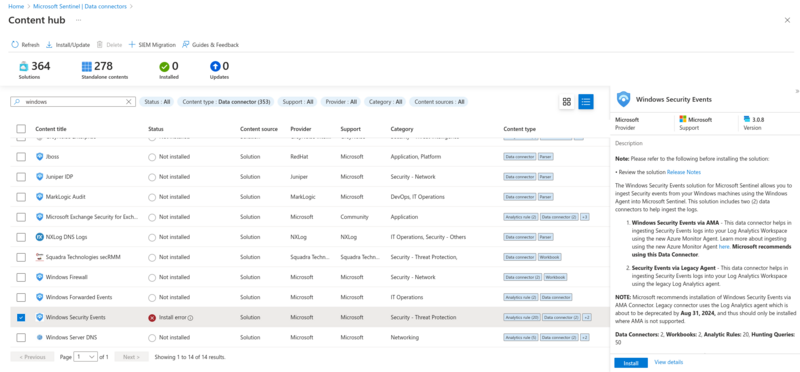Click the Solutions count icon
Image resolution: width=800 pixels, height=372 pixels.
(23, 66)
